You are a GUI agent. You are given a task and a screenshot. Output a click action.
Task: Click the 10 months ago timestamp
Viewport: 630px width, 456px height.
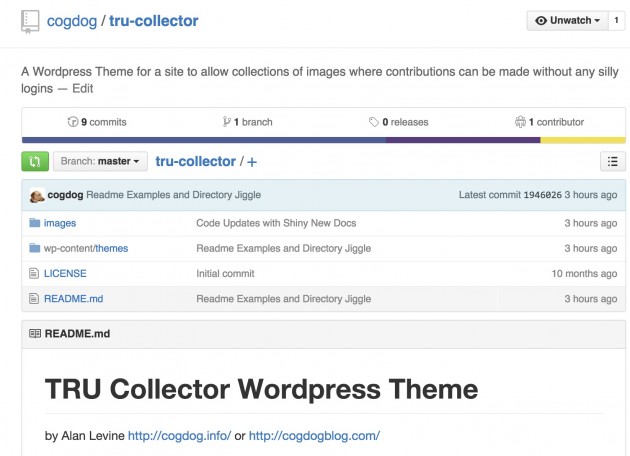pyautogui.click(x=584, y=274)
